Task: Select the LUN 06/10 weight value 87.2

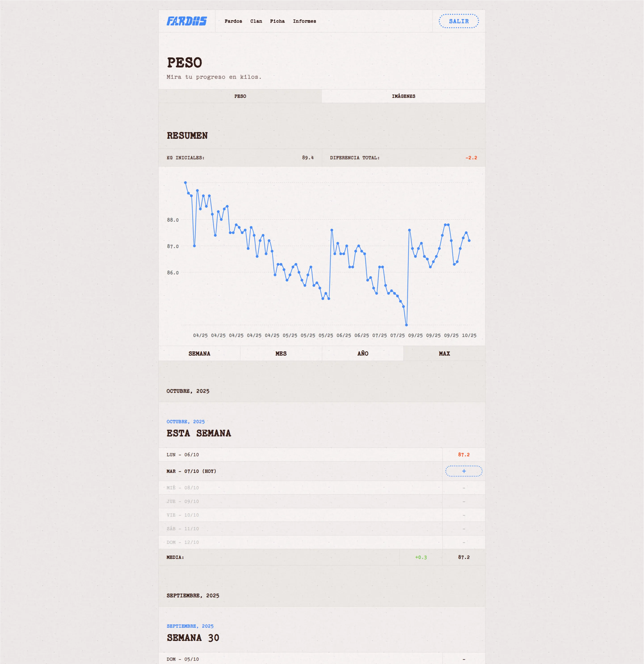Action: (463, 455)
